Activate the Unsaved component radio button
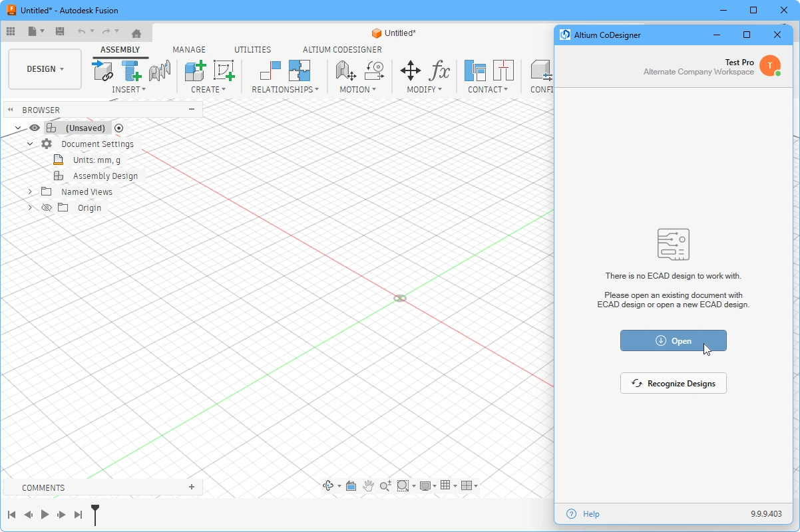 (x=119, y=128)
